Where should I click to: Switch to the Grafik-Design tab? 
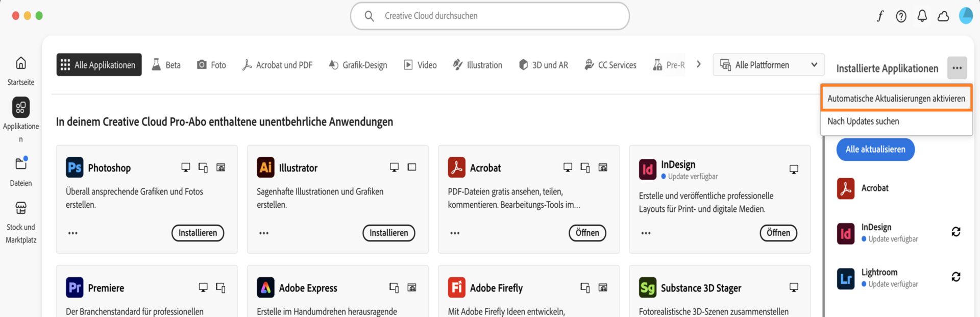(358, 65)
